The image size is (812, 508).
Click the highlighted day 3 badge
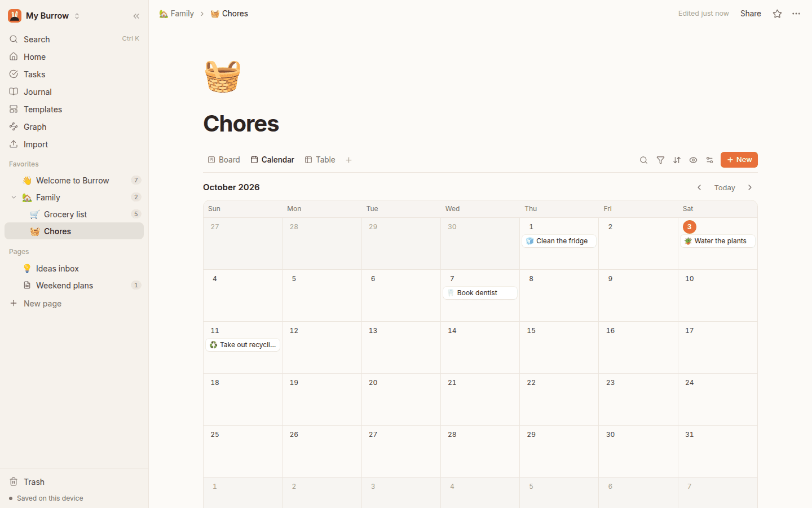click(689, 227)
